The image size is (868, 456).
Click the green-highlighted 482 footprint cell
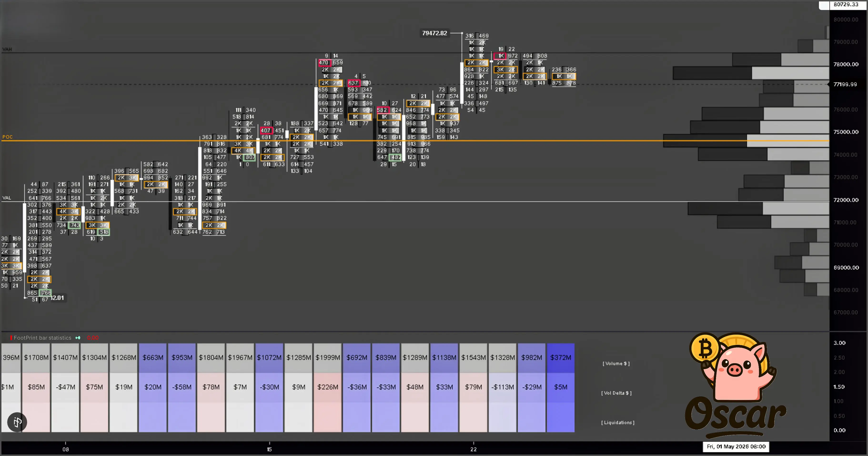click(396, 157)
